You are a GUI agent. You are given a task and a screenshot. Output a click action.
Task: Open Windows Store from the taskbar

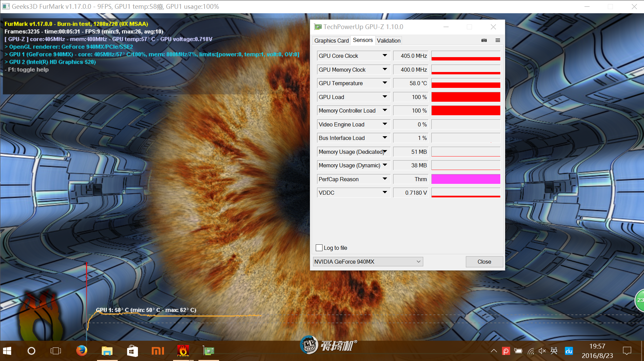point(133,351)
